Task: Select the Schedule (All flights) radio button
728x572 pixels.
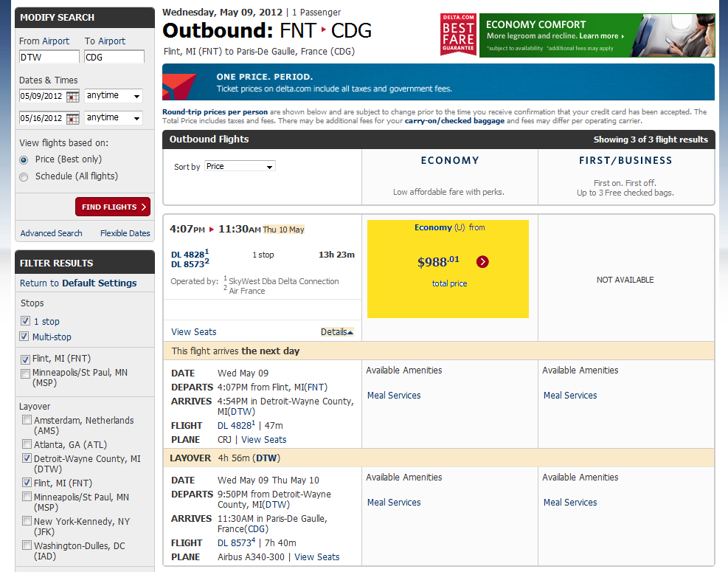Action: (24, 176)
